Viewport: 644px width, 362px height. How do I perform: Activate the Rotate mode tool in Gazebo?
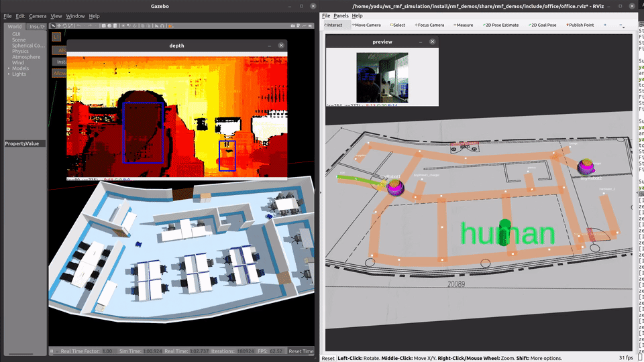[64, 25]
